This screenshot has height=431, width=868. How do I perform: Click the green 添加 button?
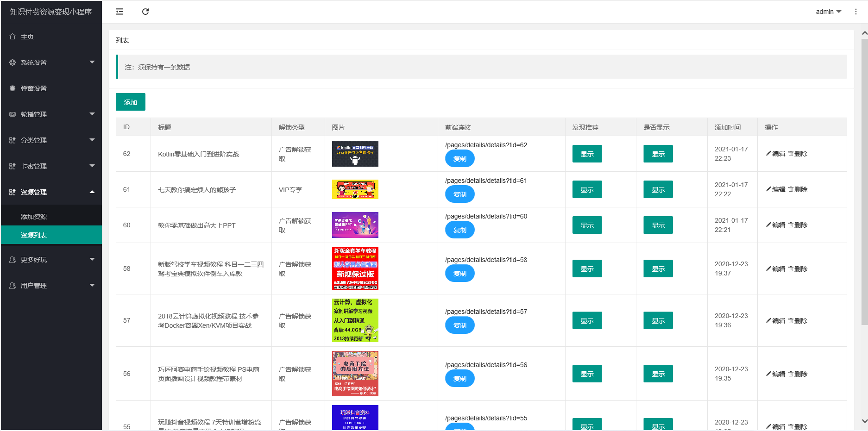[130, 102]
